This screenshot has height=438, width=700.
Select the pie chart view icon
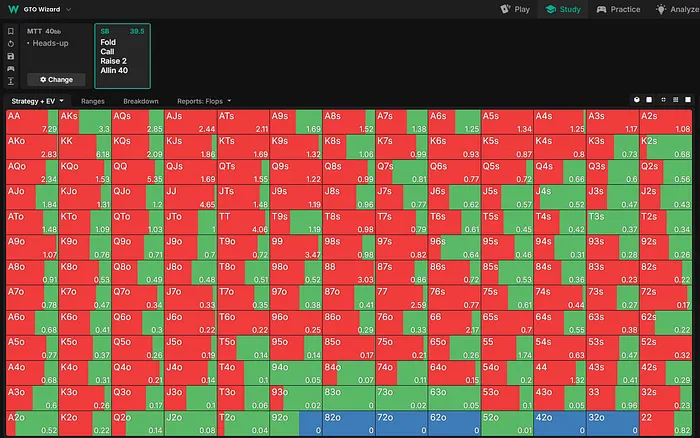pos(637,101)
